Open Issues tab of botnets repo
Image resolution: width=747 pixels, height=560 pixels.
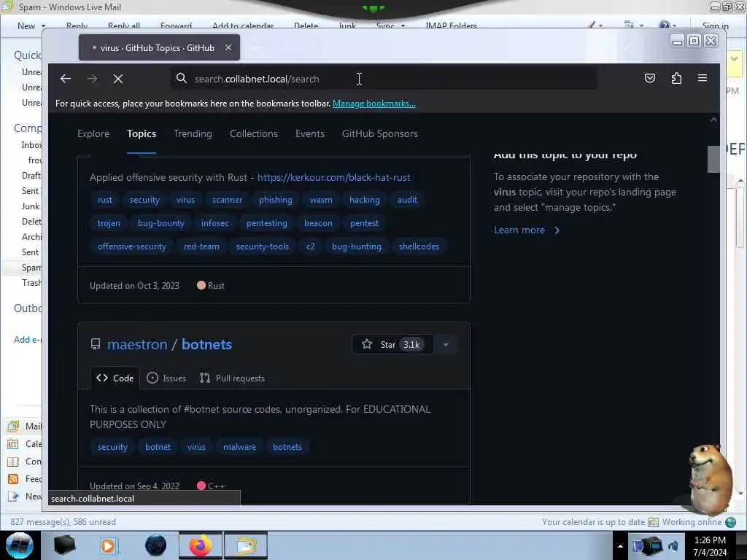coord(166,378)
